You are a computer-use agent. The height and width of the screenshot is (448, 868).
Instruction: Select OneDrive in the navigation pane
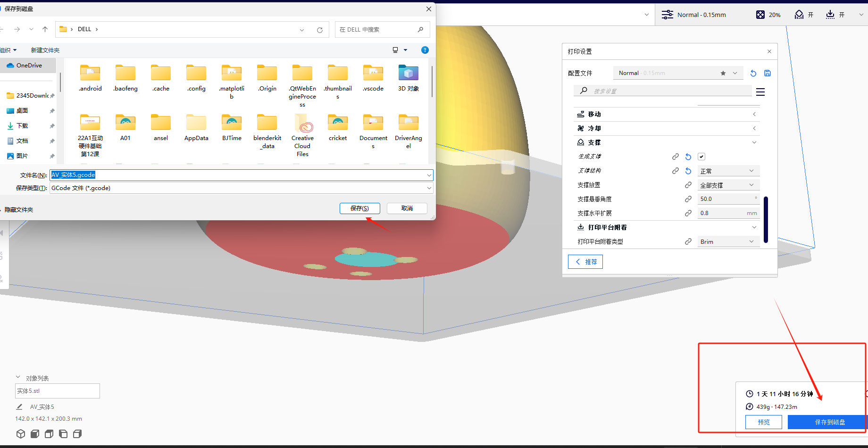[28, 66]
